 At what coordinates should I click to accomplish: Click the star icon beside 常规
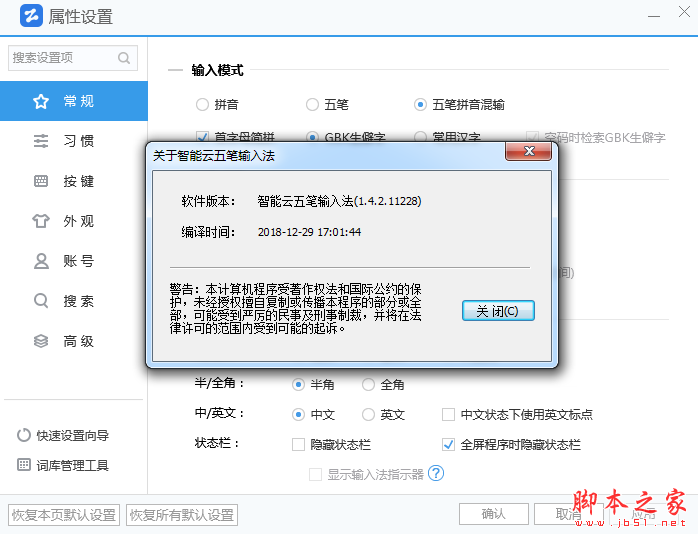click(x=41, y=101)
